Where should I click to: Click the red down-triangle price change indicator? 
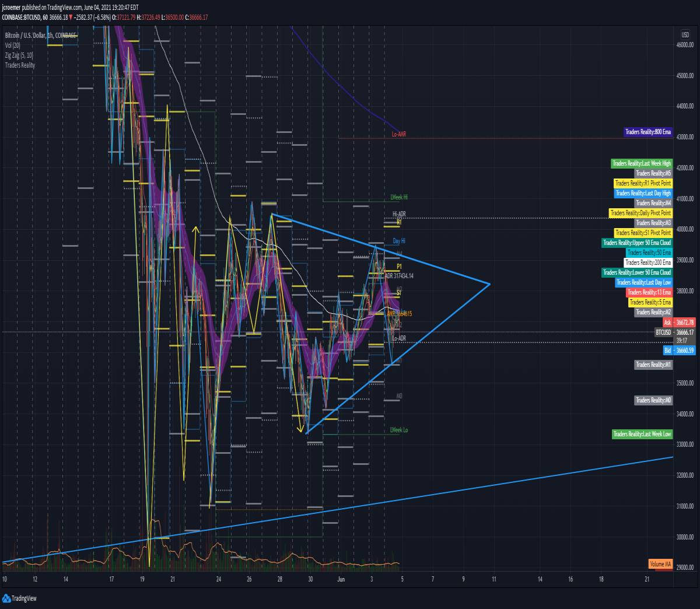pyautogui.click(x=71, y=17)
